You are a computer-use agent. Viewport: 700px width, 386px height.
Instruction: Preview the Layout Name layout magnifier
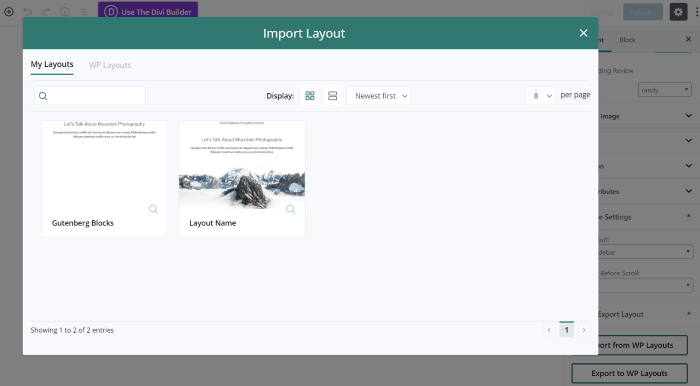coord(291,209)
